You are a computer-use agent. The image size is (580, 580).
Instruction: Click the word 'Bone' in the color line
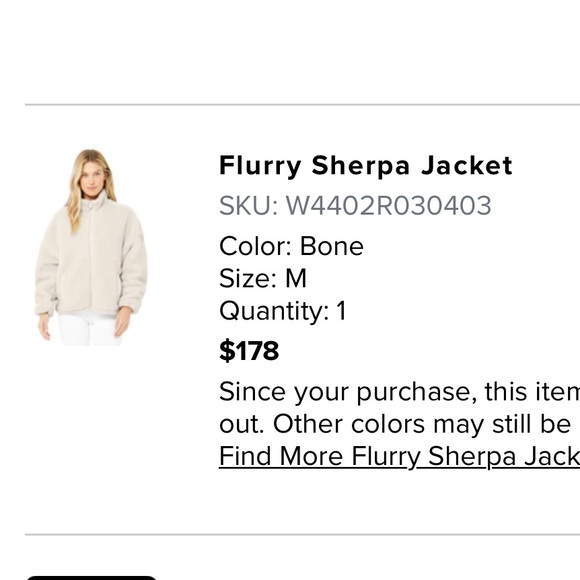[331, 246]
